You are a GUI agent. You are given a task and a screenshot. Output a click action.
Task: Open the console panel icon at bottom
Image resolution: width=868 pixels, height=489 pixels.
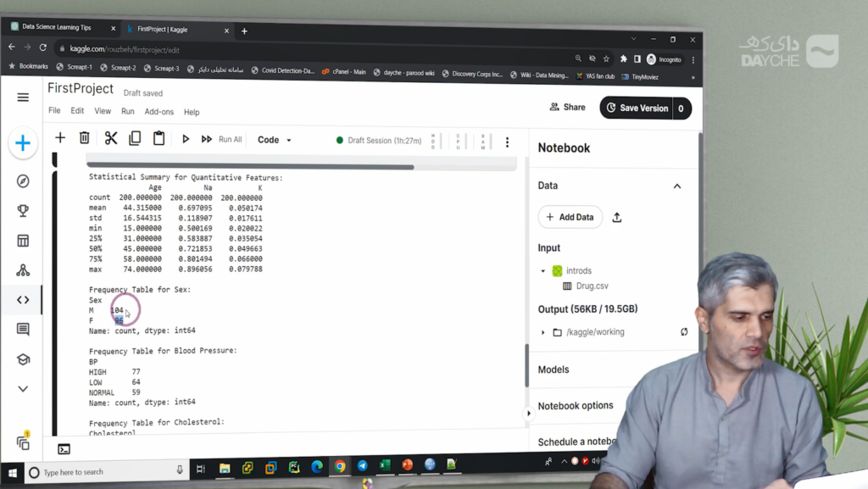tap(64, 449)
